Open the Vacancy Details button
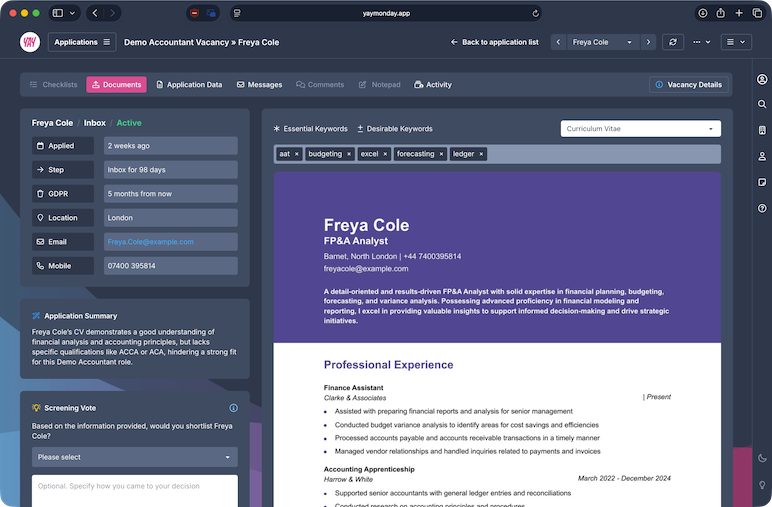 click(x=688, y=85)
